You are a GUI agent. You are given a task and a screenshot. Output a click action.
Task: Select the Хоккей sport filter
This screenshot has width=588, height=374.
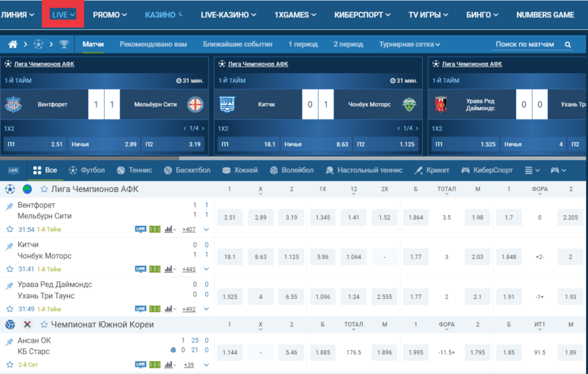coord(240,170)
